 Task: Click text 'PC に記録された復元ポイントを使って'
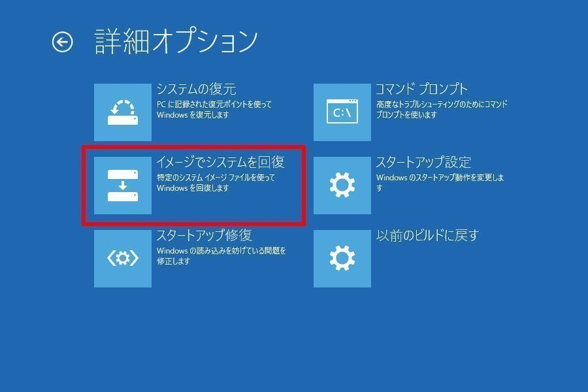pyautogui.click(x=214, y=105)
